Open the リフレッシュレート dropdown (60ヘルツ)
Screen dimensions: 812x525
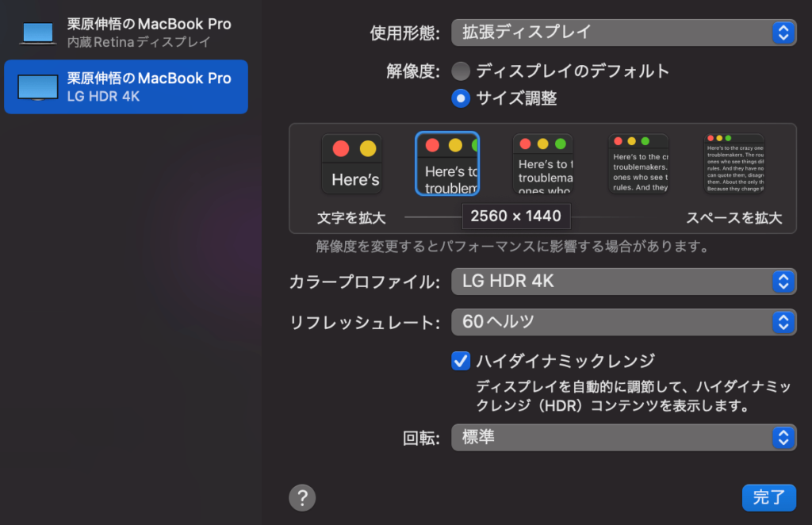coord(623,322)
